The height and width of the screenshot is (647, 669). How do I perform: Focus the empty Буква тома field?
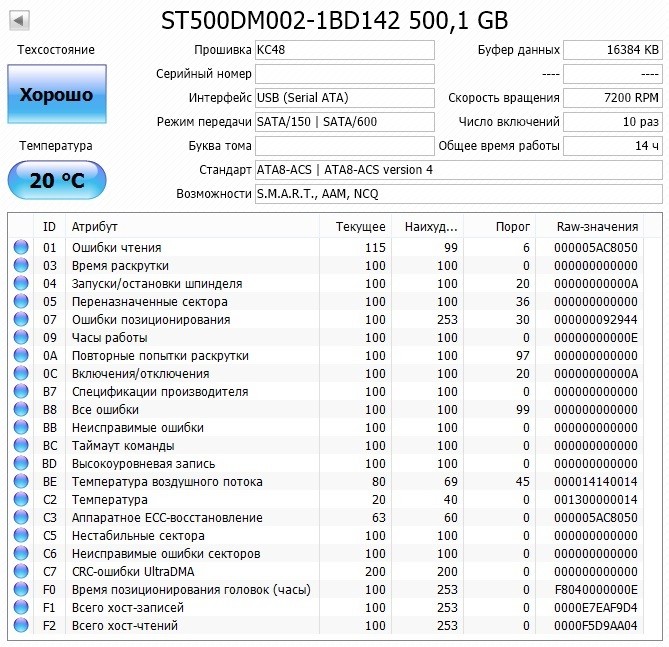[345, 146]
